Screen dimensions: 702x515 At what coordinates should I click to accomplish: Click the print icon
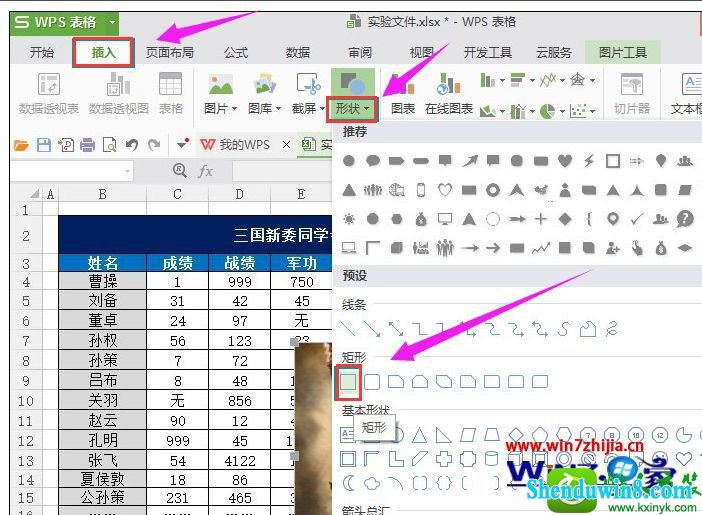coord(87,145)
